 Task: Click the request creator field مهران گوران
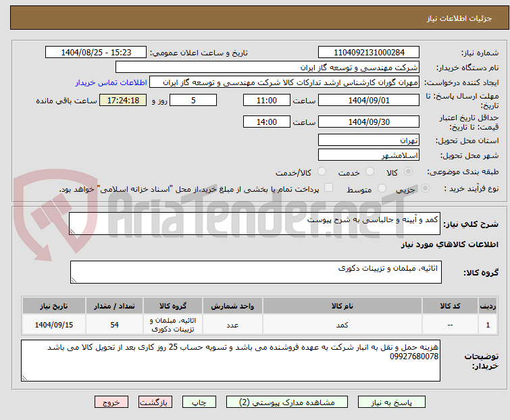[284, 82]
